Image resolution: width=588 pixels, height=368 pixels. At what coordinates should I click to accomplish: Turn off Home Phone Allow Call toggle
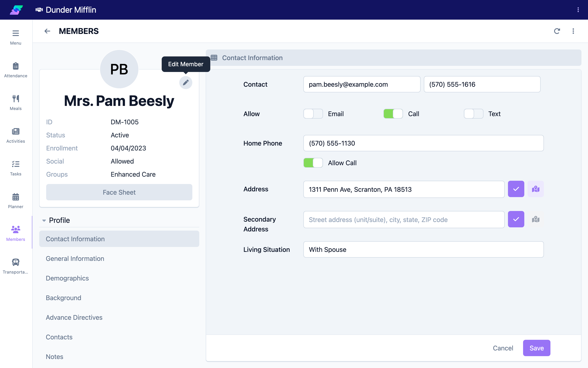(x=313, y=163)
